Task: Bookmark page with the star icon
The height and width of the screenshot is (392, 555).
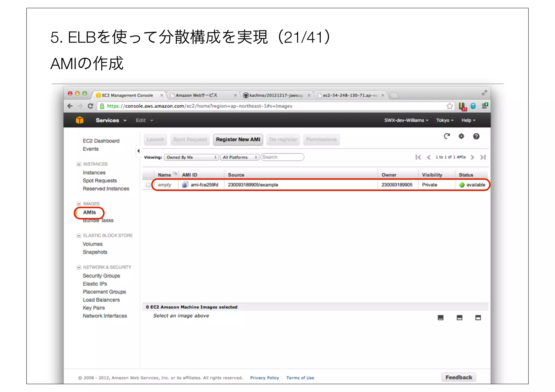Action: tap(450, 106)
